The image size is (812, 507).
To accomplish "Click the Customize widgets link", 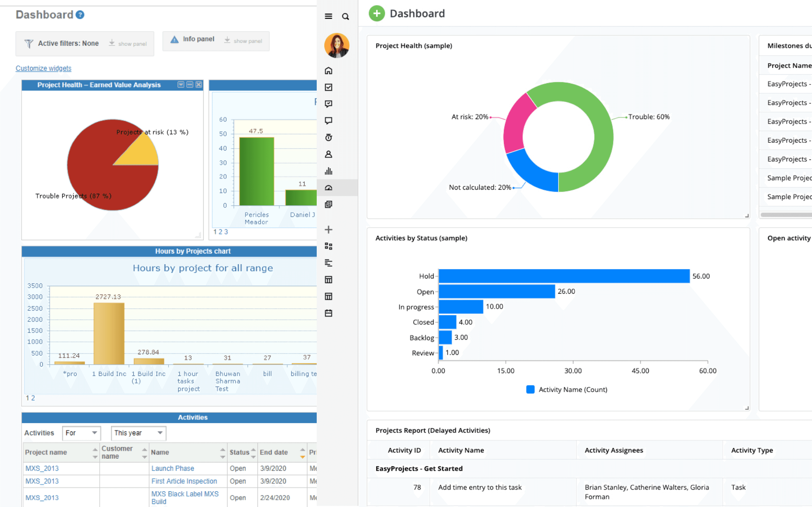I will [x=43, y=68].
